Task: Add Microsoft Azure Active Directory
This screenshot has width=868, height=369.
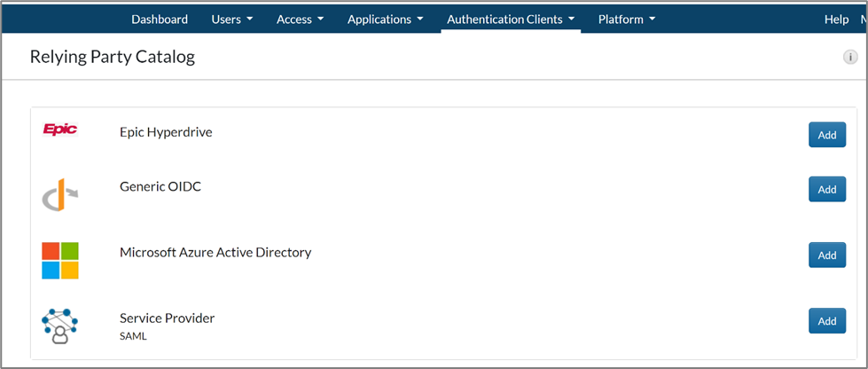Action: pyautogui.click(x=826, y=255)
